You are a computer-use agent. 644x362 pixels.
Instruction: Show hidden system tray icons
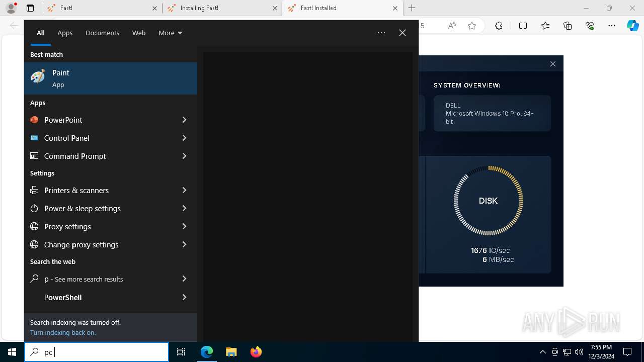click(542, 352)
